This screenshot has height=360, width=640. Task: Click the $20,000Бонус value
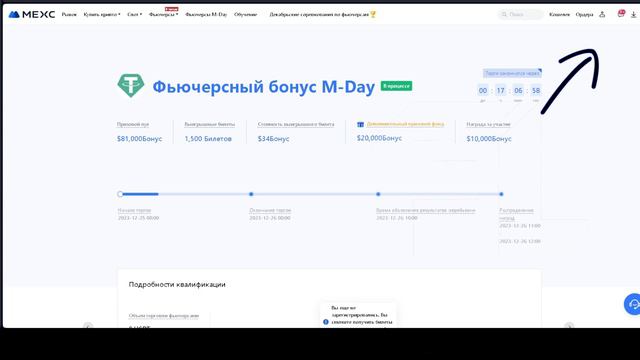pos(379,138)
